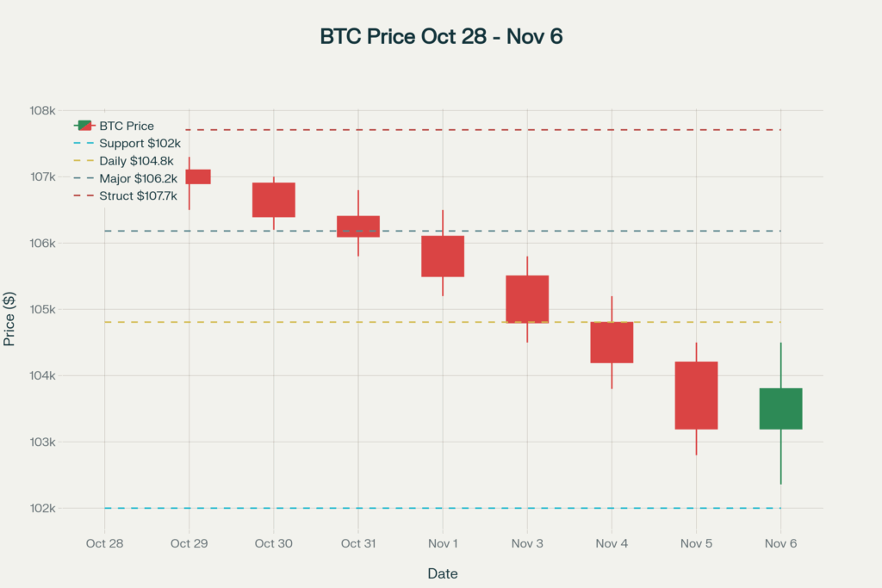Click the Nov 4 candle body
Image resolution: width=882 pixels, height=588 pixels.
click(x=612, y=343)
